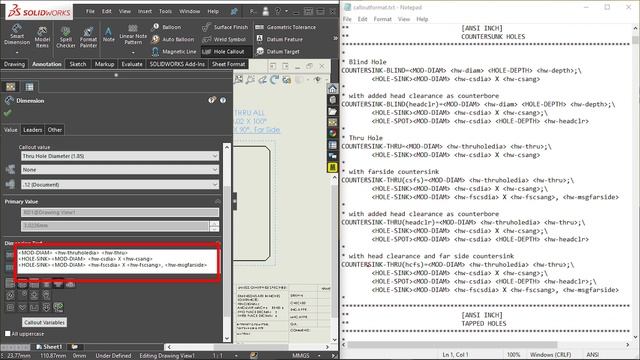Open the None tolerance type dropdown
The height and width of the screenshot is (360, 640).
tap(120, 170)
